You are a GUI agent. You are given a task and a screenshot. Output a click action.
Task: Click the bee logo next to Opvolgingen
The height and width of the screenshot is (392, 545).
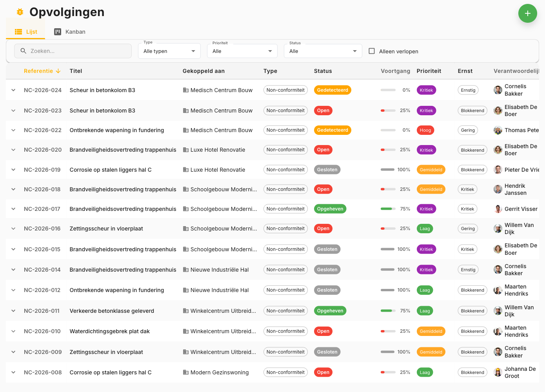click(x=20, y=12)
